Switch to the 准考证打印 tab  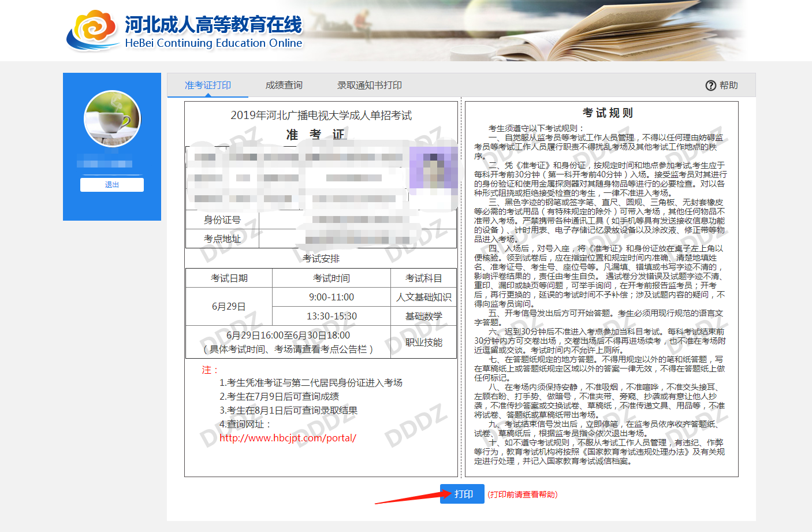[208, 85]
